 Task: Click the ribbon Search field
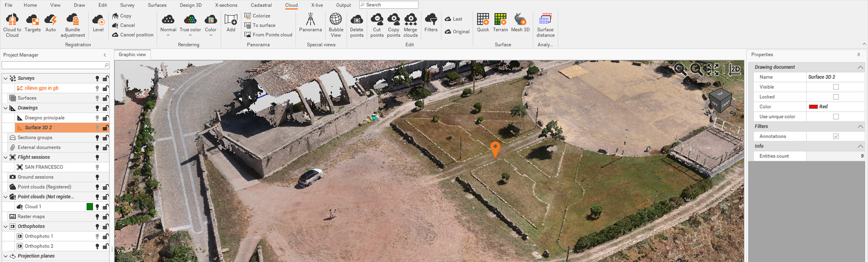[389, 5]
